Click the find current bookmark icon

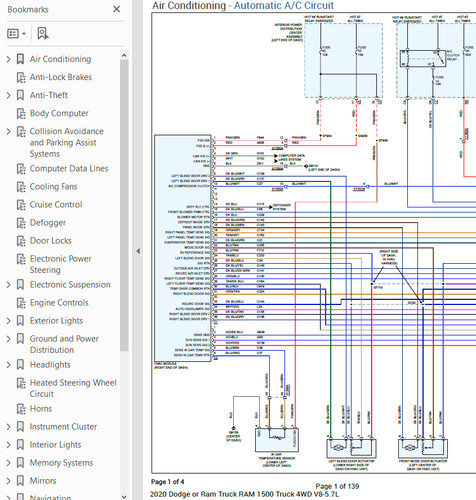click(43, 33)
